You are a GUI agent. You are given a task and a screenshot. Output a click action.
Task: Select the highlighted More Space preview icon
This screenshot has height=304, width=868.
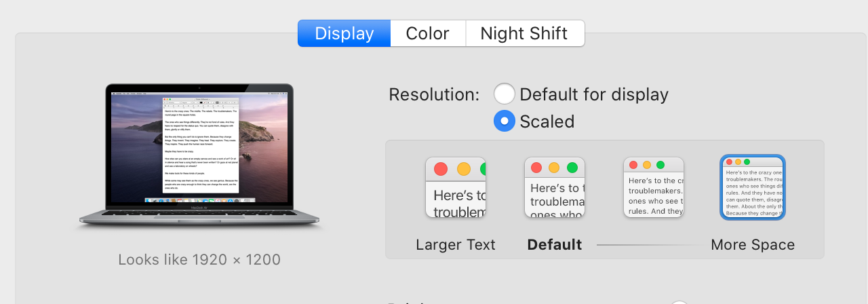tap(753, 187)
